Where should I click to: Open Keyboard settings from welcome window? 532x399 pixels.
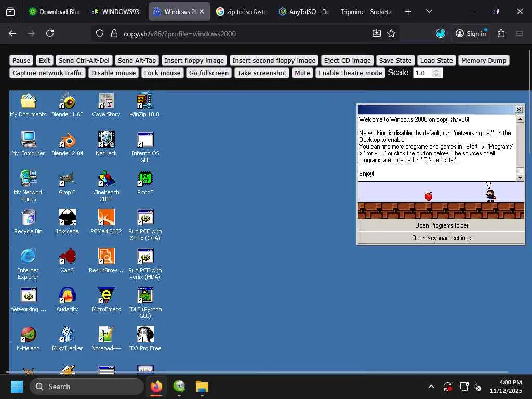click(442, 238)
